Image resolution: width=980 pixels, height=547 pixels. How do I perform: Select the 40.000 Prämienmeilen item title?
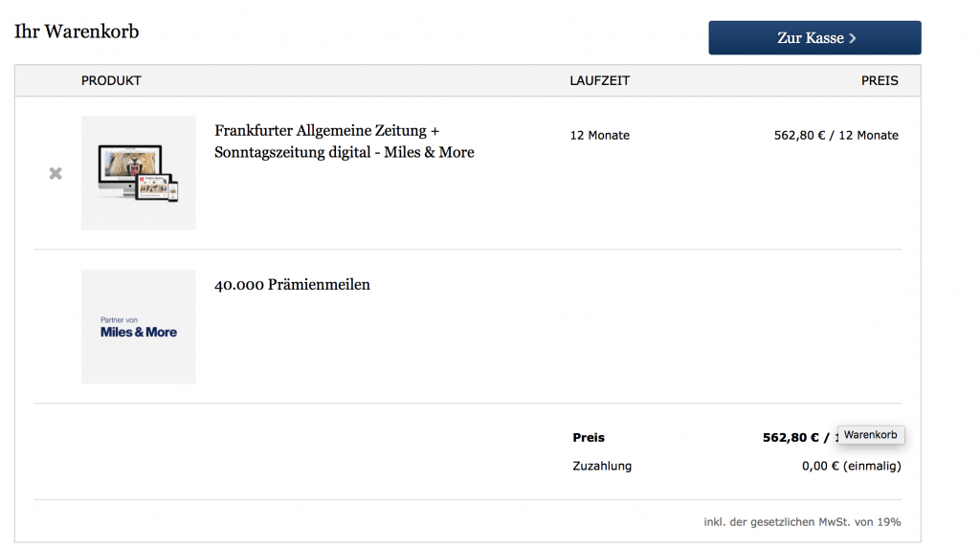(x=292, y=285)
